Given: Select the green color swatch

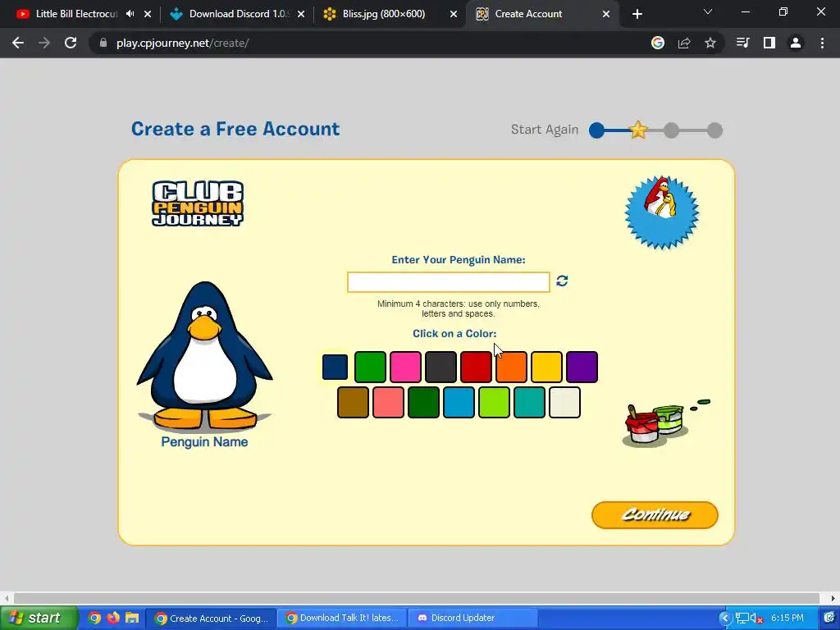Looking at the screenshot, I should (x=370, y=367).
